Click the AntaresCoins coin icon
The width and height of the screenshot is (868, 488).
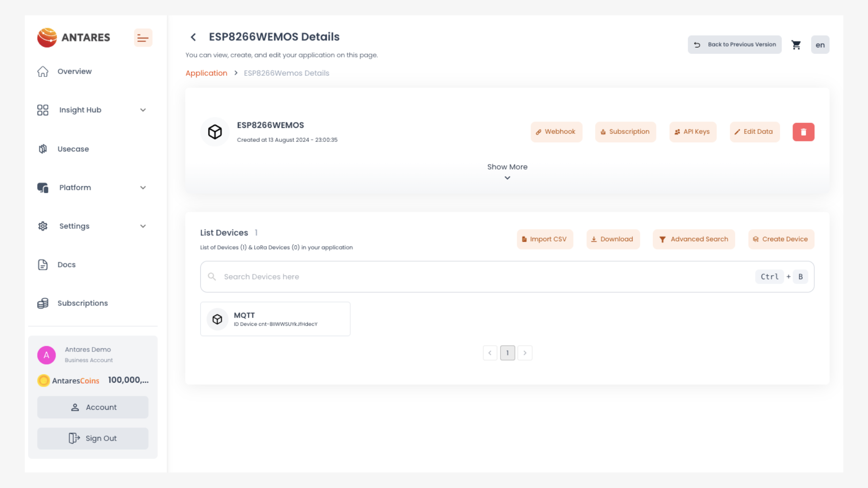43,380
